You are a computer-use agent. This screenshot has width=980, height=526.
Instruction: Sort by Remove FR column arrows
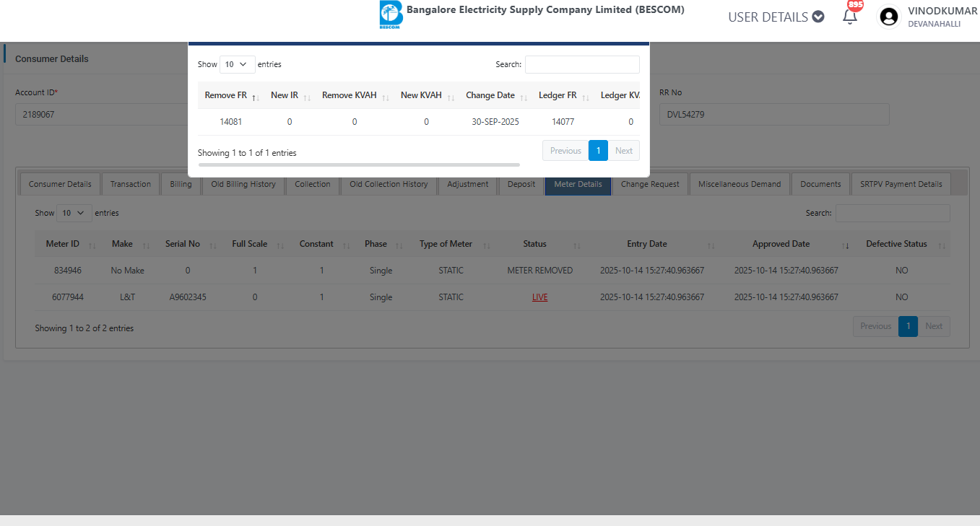pos(255,97)
